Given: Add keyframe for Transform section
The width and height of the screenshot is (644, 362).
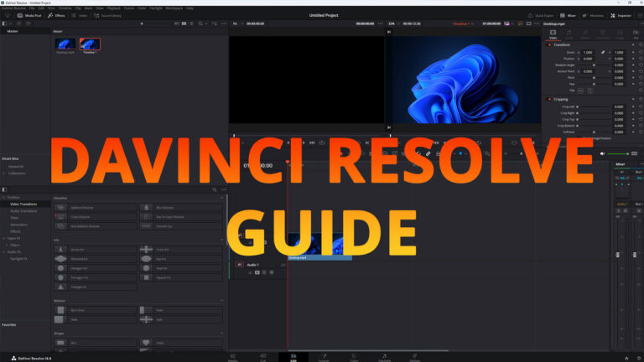Looking at the screenshot, I should click(633, 44).
